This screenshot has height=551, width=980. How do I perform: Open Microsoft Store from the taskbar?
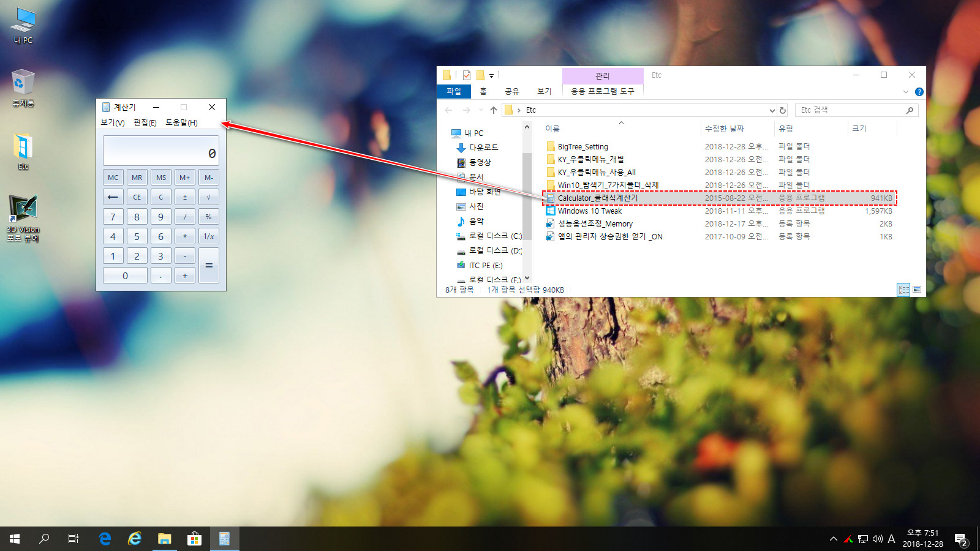point(194,539)
